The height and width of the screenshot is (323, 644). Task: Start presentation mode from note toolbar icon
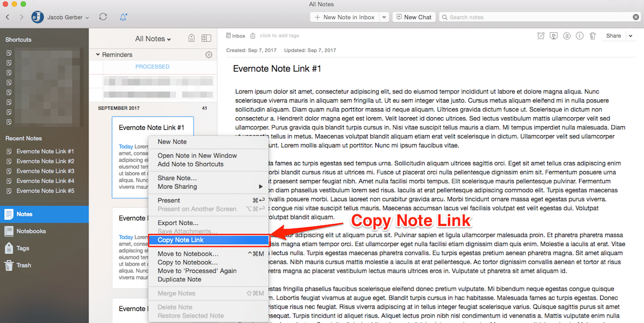point(554,36)
